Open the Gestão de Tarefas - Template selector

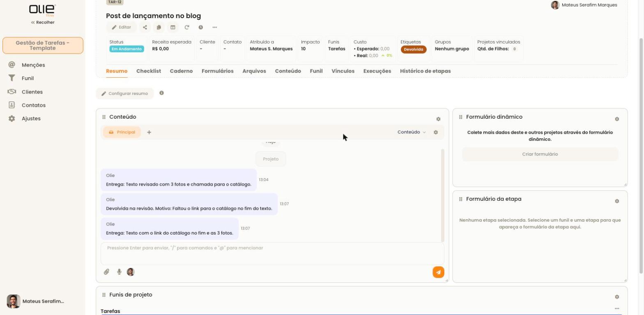point(43,46)
